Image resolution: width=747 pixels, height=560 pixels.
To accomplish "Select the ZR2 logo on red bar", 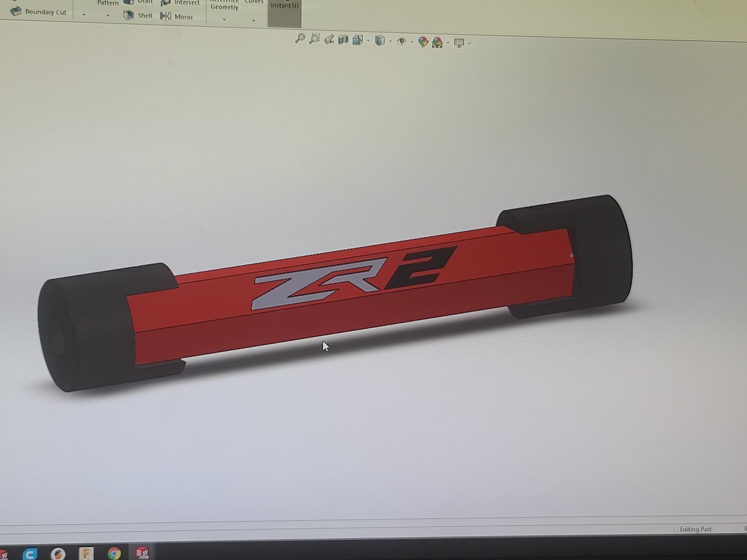I will point(354,278).
